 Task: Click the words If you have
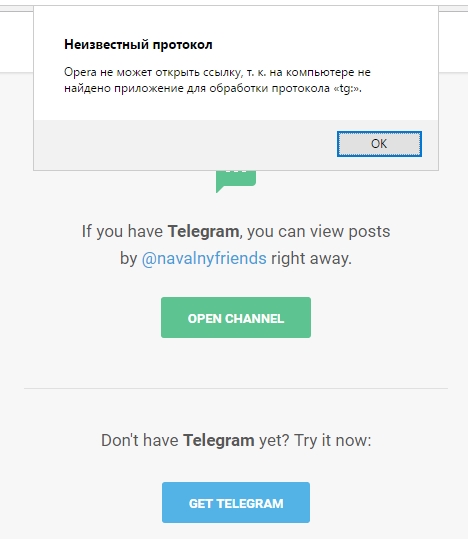(122, 231)
